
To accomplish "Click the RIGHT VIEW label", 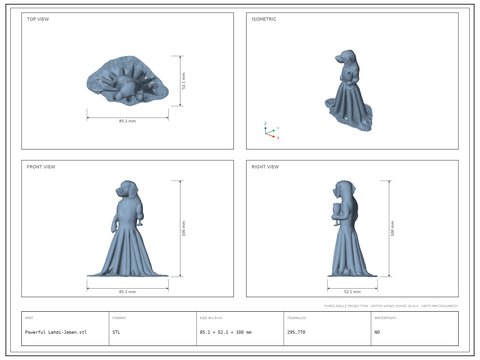I will (x=265, y=167).
